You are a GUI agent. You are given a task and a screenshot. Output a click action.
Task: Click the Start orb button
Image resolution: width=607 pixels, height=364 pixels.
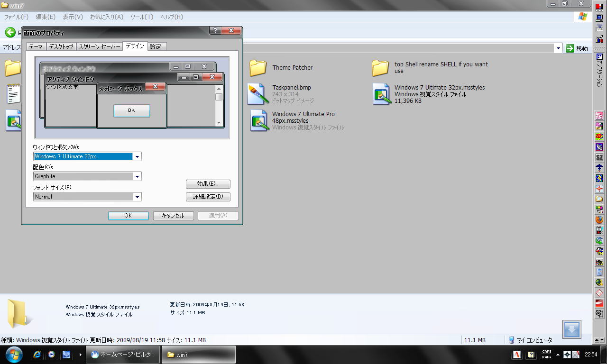click(x=14, y=354)
